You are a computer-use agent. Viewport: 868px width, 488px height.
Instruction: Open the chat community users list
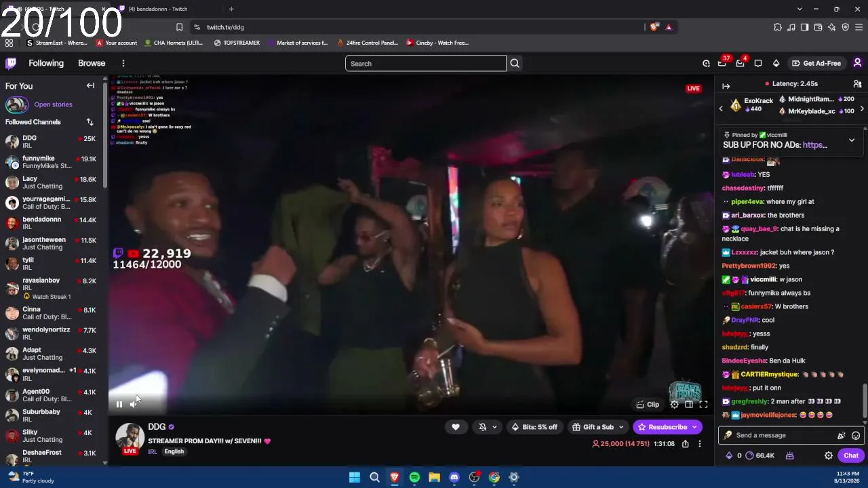(857, 84)
